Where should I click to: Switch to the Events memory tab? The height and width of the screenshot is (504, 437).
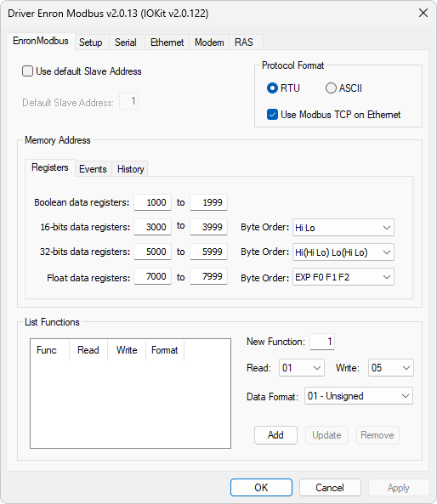click(x=93, y=169)
